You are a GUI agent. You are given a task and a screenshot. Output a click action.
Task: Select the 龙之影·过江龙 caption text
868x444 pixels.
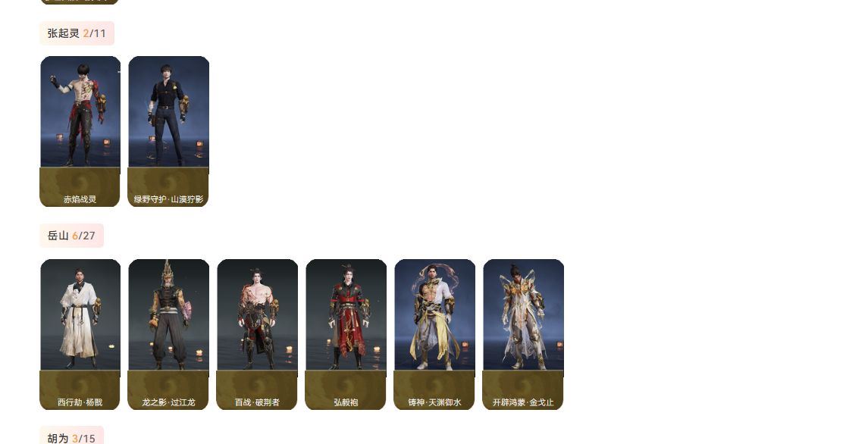[168, 402]
